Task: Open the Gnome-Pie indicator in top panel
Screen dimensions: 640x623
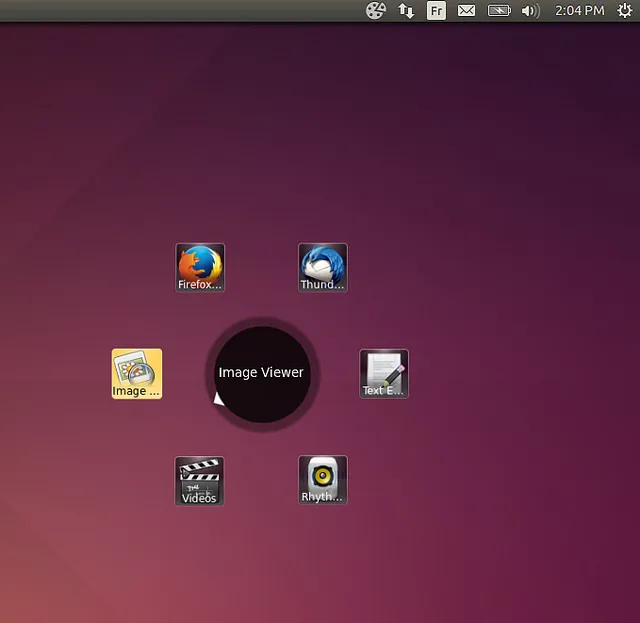Action: point(376,11)
